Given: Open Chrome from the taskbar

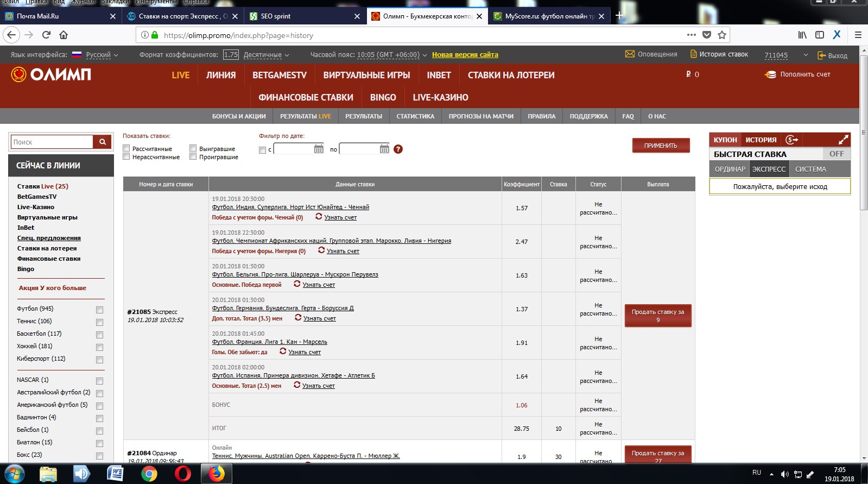Looking at the screenshot, I should point(149,474).
